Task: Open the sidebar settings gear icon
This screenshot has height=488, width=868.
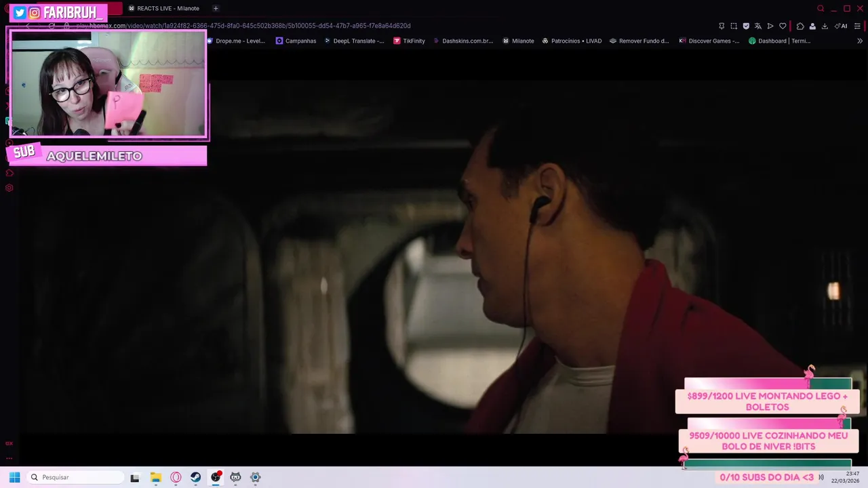Action: pyautogui.click(x=9, y=188)
